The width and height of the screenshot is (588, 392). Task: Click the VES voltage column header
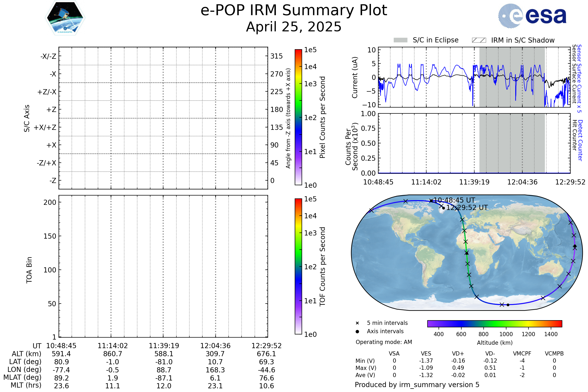(426, 354)
